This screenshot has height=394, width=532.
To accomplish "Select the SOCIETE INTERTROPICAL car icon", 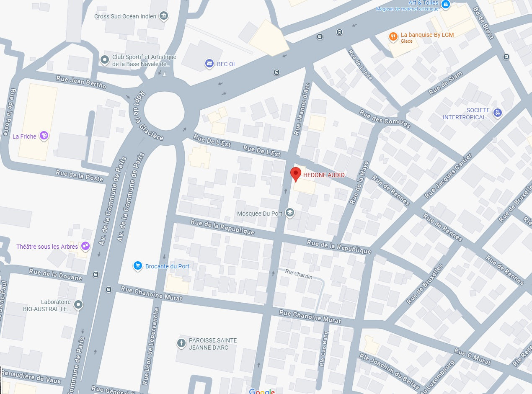I will click(497, 113).
